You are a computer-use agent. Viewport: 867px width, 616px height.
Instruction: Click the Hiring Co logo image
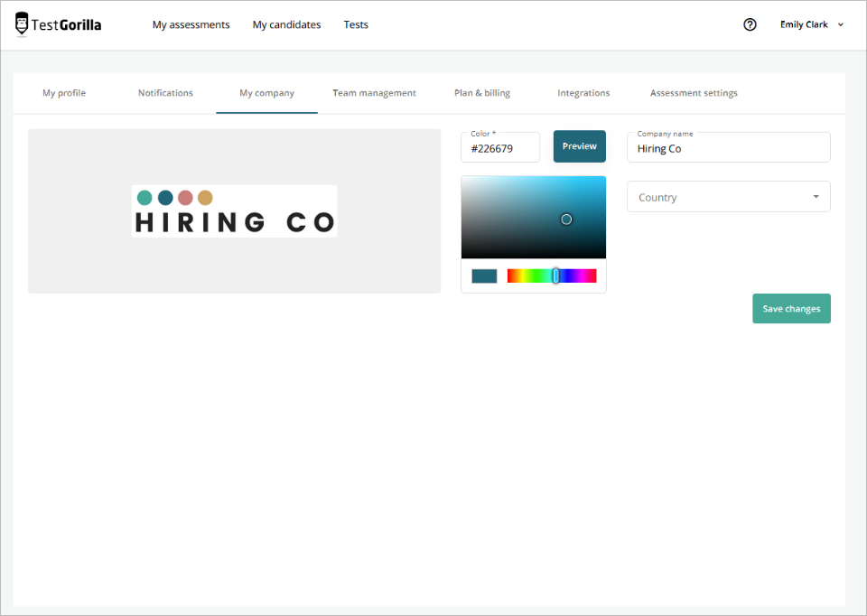point(235,211)
